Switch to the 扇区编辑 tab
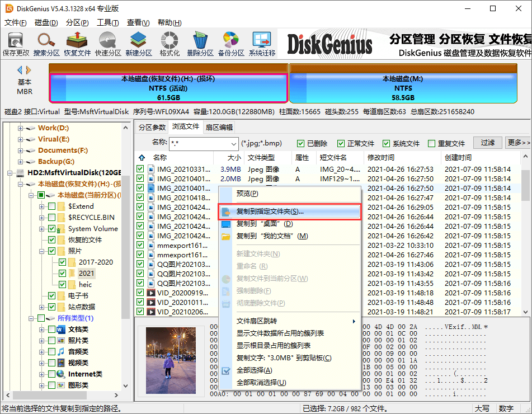Screen dimensions: 532x414 (x=219, y=127)
